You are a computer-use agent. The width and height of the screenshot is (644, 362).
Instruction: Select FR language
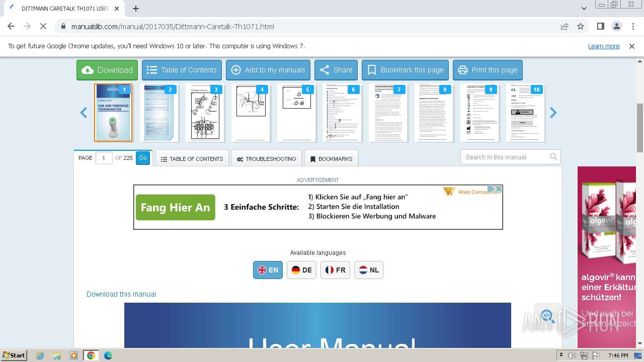tap(335, 270)
